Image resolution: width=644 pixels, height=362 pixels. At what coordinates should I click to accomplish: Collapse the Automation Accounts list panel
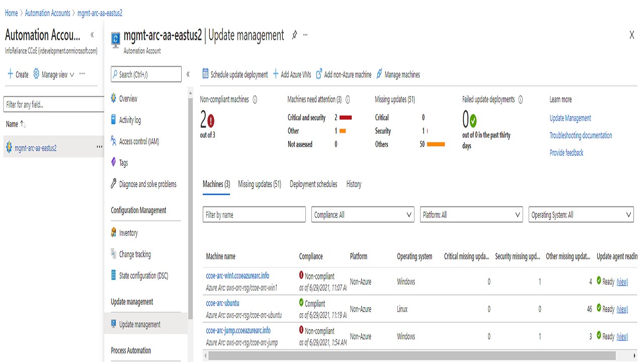(92, 35)
